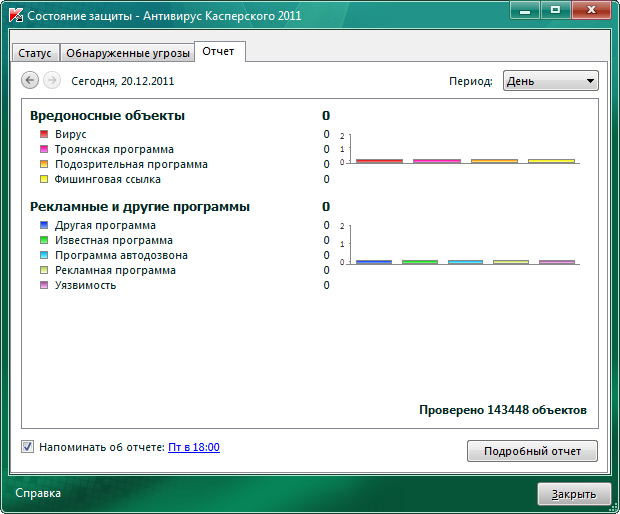Select the Программа автодозвона label
Viewport: 620px width, 514px height.
[x=121, y=255]
